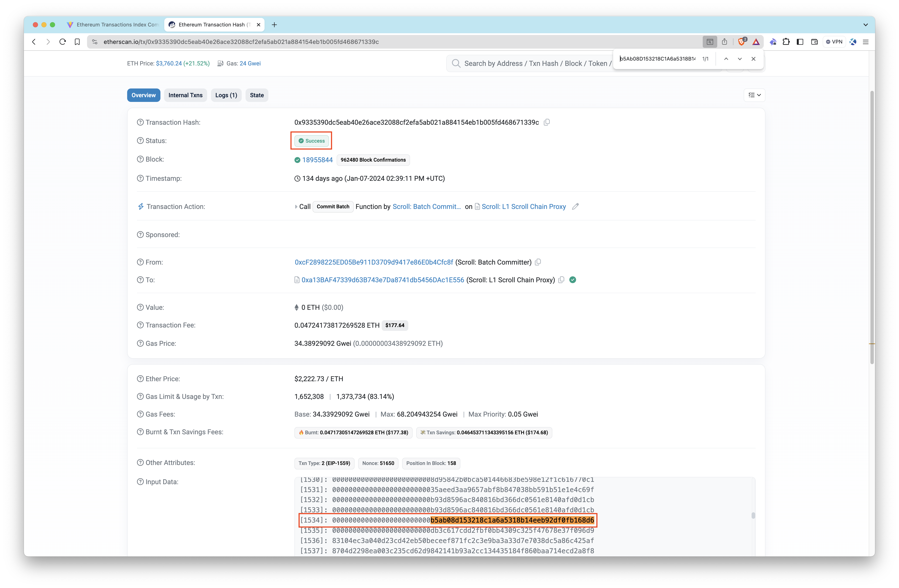
Task: Expand the Call transaction action arrow
Action: click(296, 206)
